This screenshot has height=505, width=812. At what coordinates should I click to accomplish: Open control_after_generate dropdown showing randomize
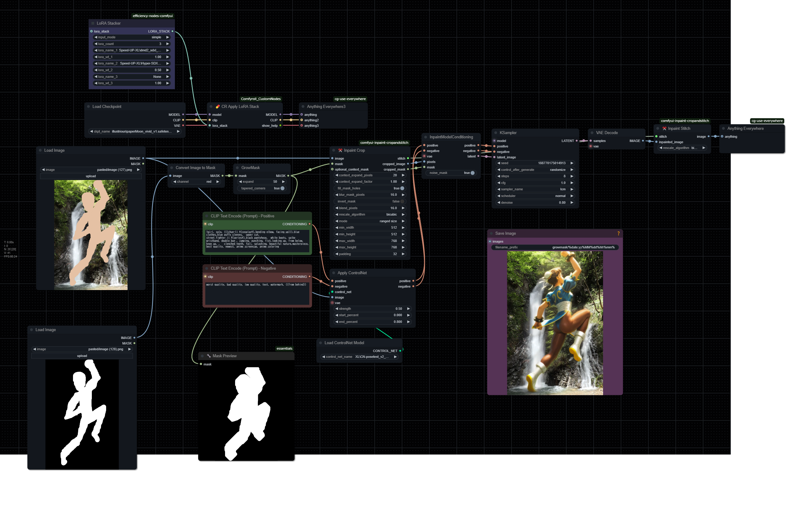[x=535, y=170]
